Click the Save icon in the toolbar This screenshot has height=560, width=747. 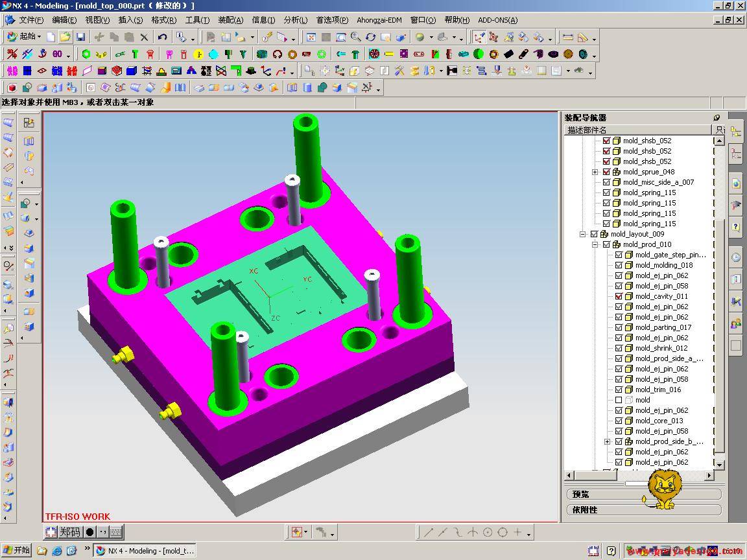click(80, 37)
